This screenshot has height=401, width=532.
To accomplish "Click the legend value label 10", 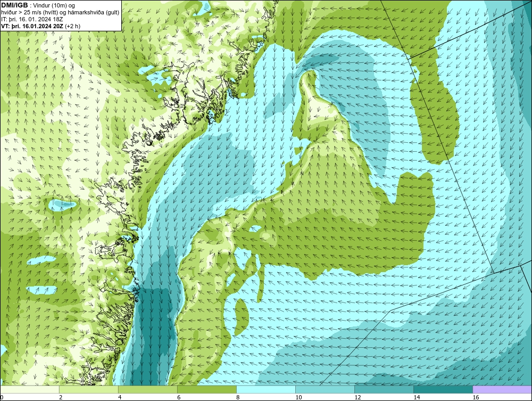I will (x=298, y=397).
